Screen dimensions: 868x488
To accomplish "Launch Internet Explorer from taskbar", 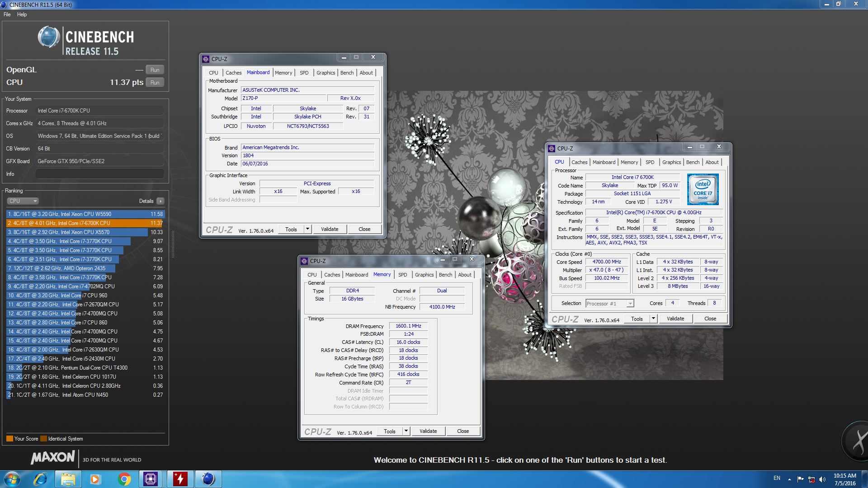I will [x=41, y=479].
